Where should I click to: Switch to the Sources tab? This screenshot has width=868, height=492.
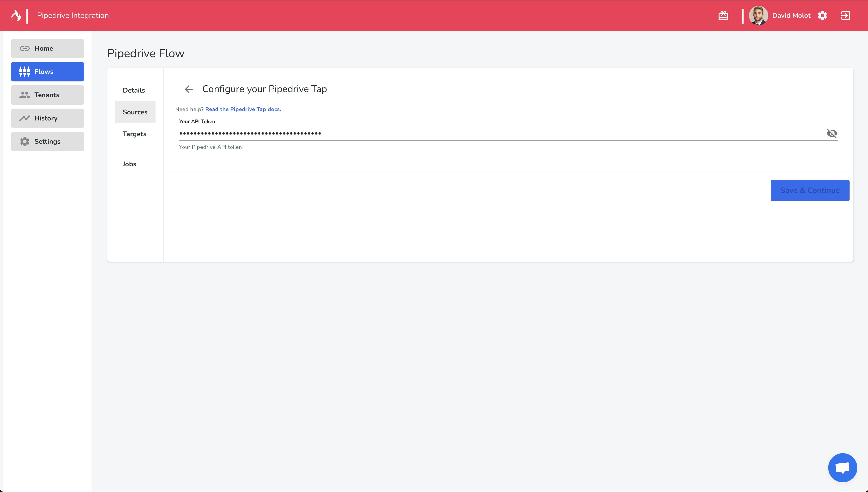[135, 112]
